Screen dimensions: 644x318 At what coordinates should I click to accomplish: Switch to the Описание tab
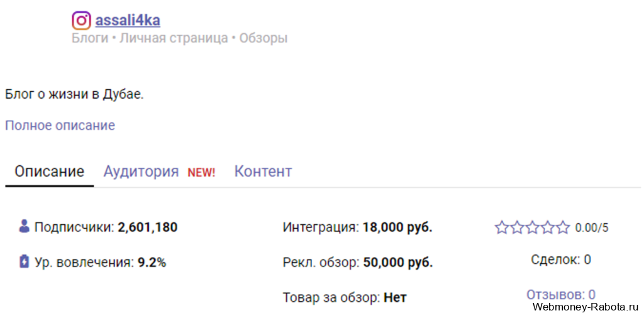(50, 171)
